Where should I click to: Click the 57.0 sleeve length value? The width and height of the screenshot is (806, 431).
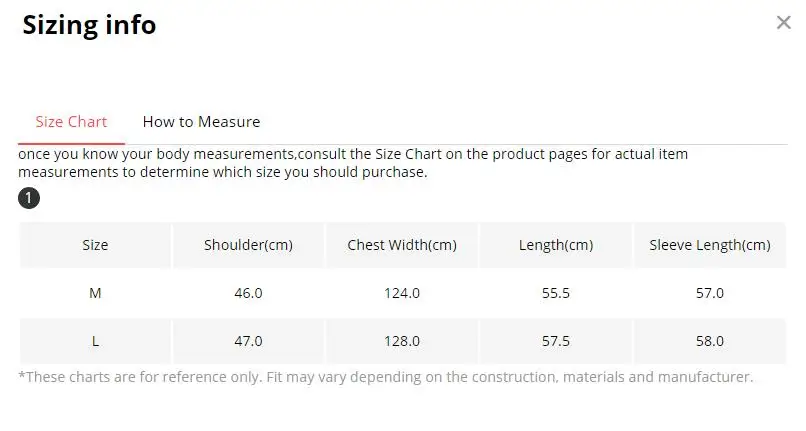710,293
